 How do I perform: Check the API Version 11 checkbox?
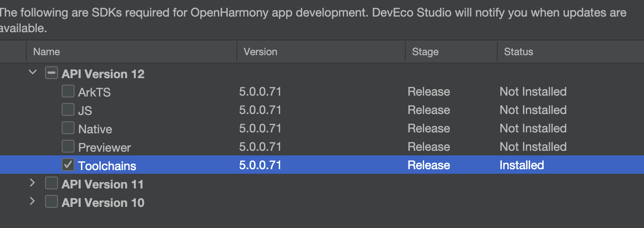52,183
